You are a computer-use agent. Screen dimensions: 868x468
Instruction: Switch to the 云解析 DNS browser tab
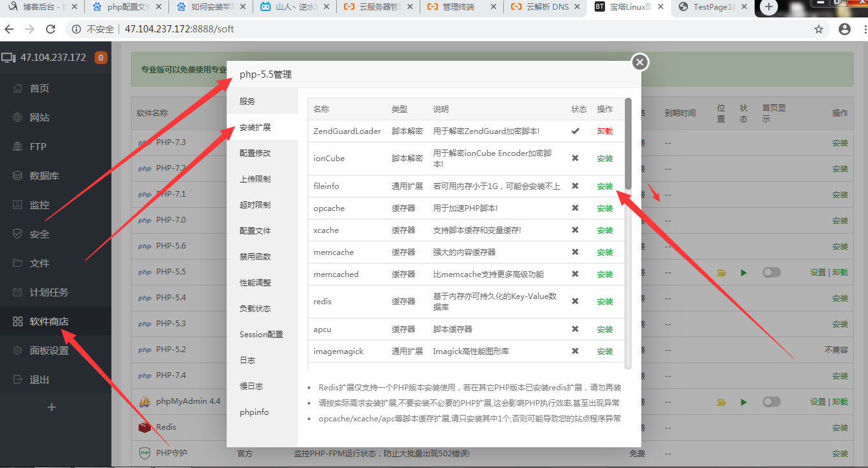point(546,7)
